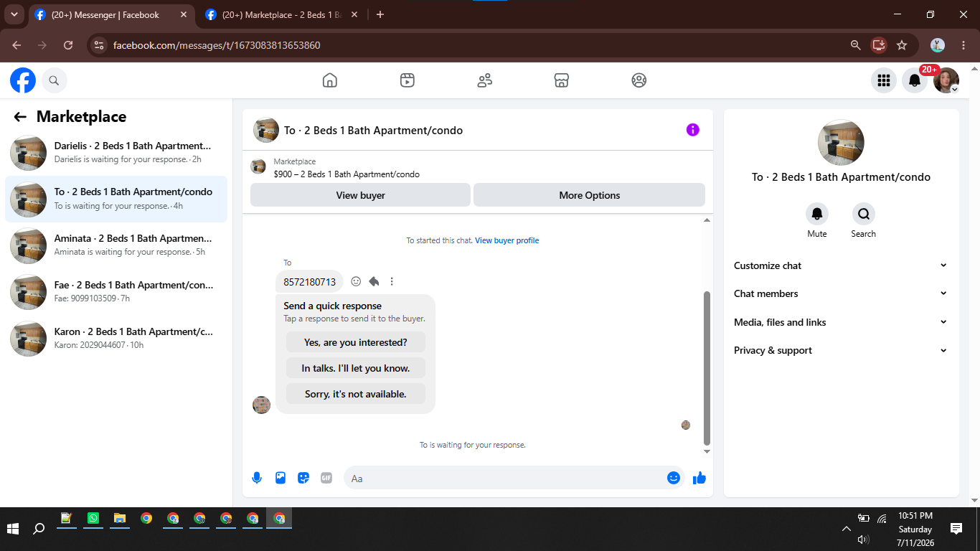Open more options for 8572180713 message

tap(392, 281)
